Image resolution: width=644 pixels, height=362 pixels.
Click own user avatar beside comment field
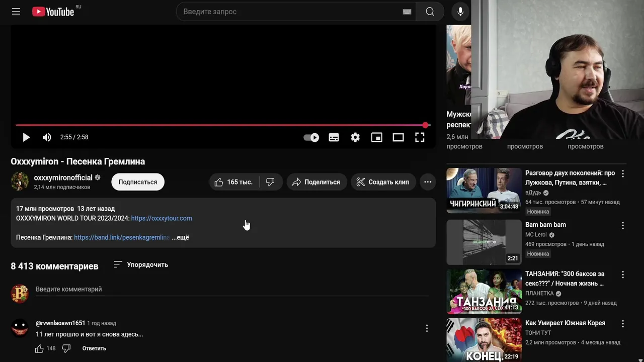click(x=20, y=294)
